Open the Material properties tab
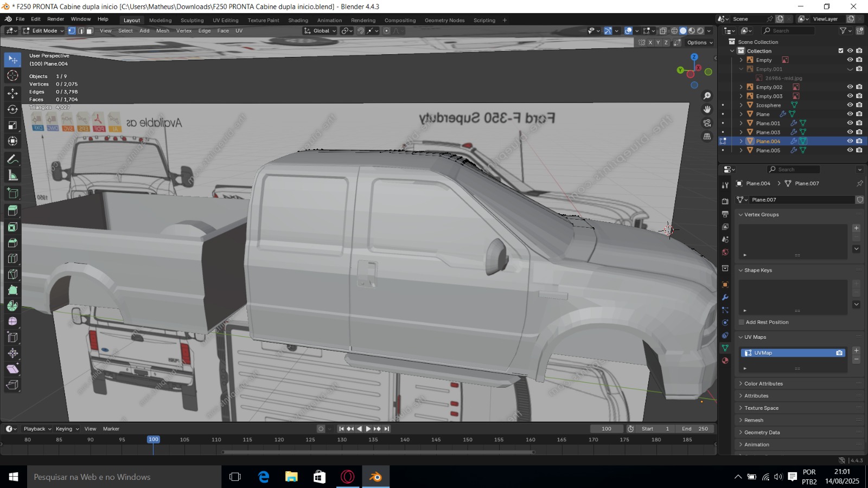Viewport: 868px width, 488px height. pyautogui.click(x=725, y=361)
